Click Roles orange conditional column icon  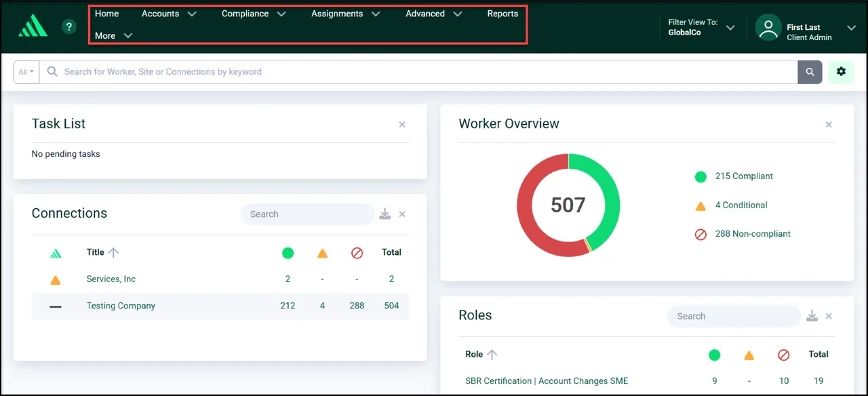pos(749,355)
